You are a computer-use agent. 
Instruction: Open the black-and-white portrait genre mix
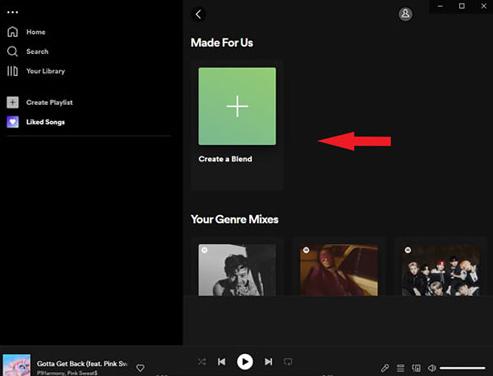tap(237, 270)
